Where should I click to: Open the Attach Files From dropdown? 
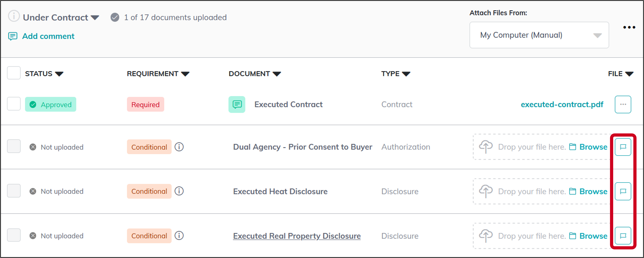click(x=539, y=35)
